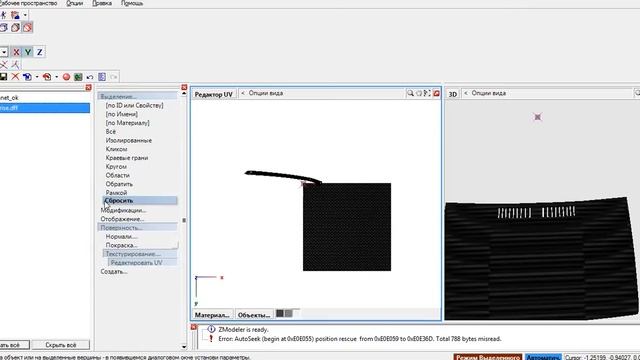640x360 pixels.
Task: Open the Помощь menu
Action: (132, 3)
